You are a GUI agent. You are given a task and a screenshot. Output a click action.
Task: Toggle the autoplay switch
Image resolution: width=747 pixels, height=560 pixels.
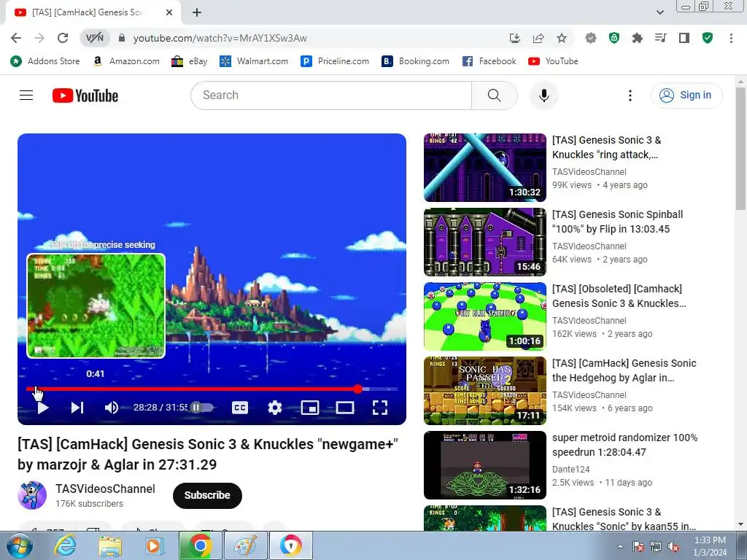[201, 408]
